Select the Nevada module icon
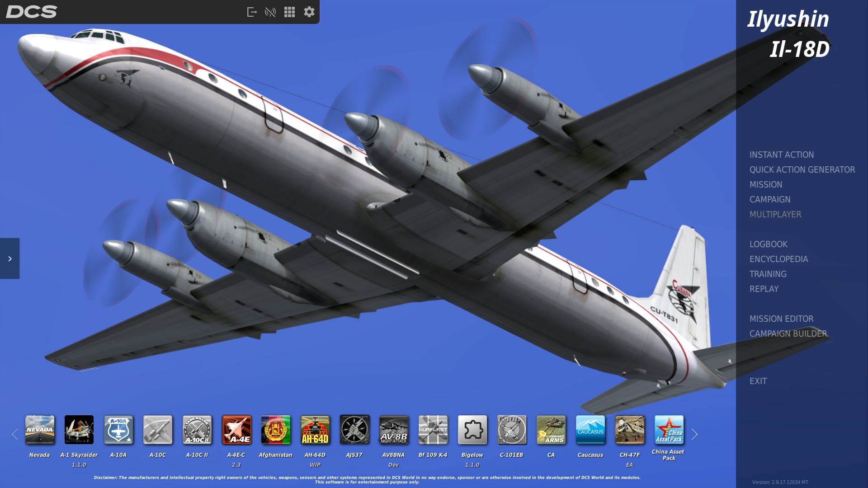The width and height of the screenshot is (868, 488). tap(40, 430)
